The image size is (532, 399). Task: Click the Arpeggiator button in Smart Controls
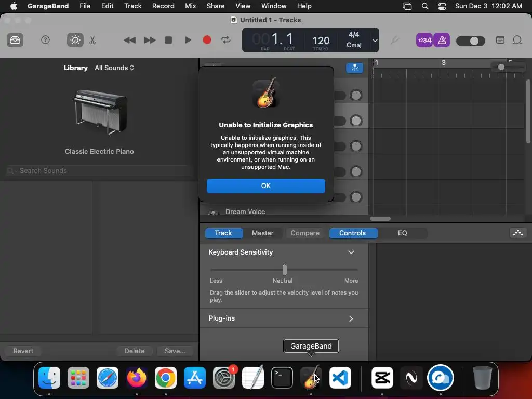click(518, 233)
